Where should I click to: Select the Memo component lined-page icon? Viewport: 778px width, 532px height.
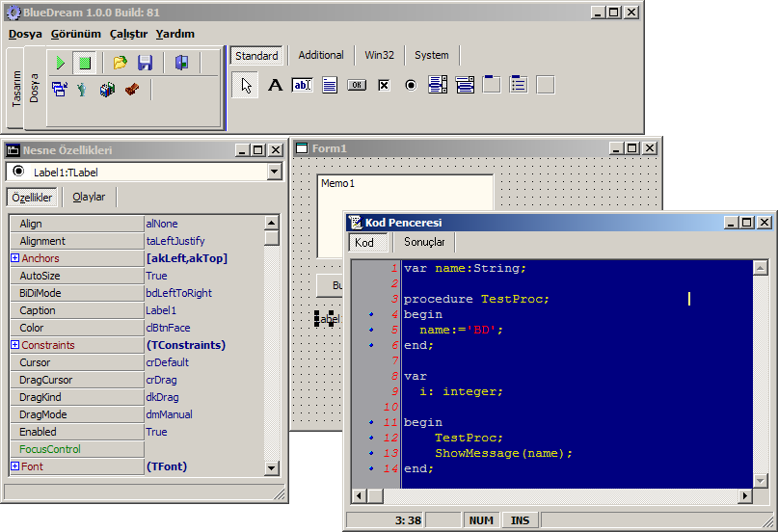(330, 85)
